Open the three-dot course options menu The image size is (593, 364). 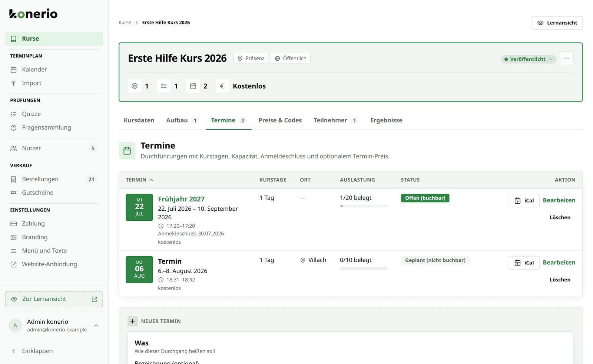tap(567, 59)
